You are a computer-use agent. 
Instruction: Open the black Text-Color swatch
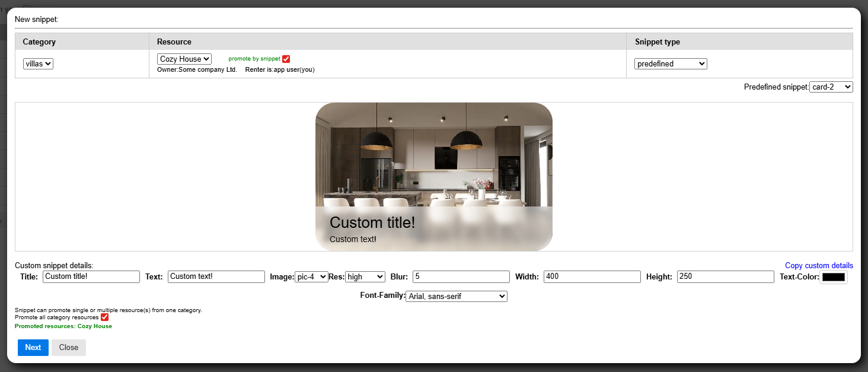(x=833, y=277)
